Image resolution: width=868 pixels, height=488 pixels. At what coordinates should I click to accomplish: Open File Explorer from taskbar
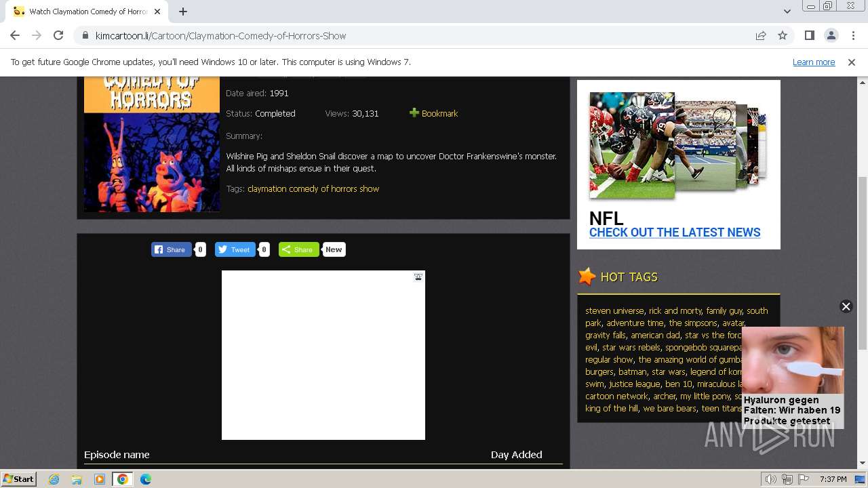click(x=77, y=479)
